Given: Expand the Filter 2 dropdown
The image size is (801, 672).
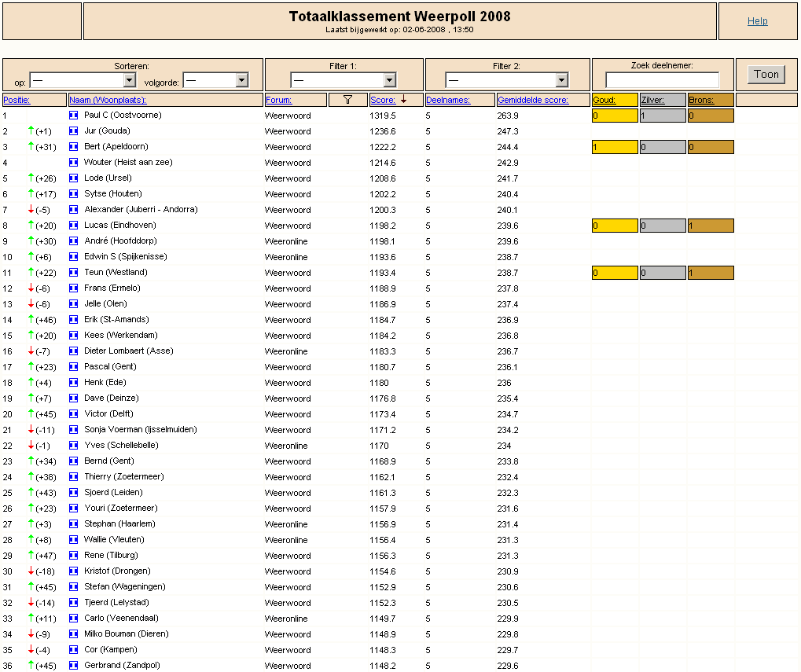Looking at the screenshot, I should 506,80.
